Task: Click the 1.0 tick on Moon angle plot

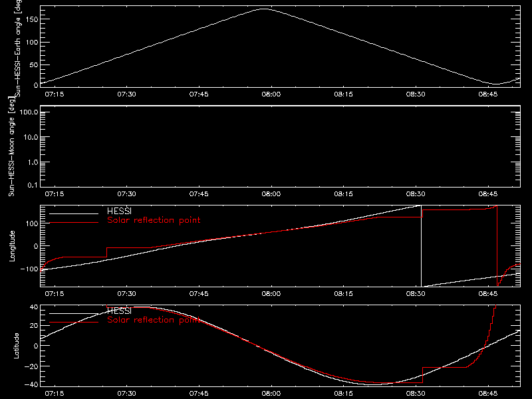Action: 33,162
